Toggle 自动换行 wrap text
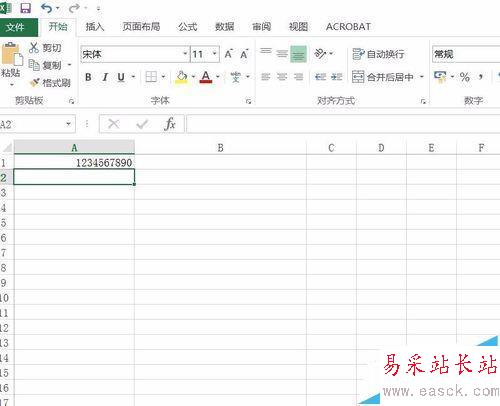The height and width of the screenshot is (406, 500). pyautogui.click(x=378, y=54)
